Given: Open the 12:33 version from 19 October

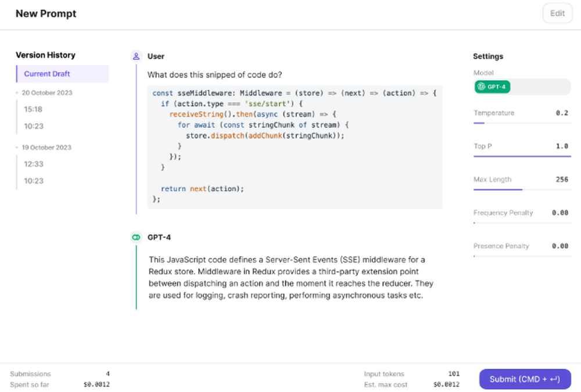Looking at the screenshot, I should [33, 164].
